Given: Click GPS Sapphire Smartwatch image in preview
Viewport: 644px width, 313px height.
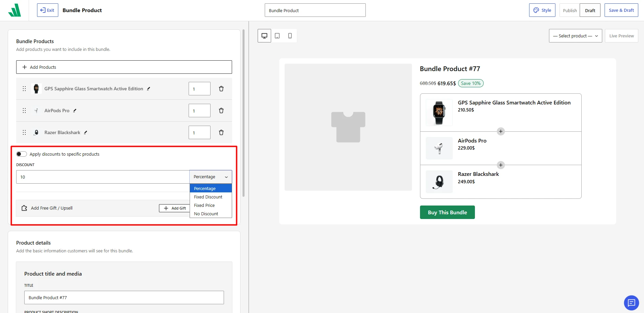Looking at the screenshot, I should [x=439, y=113].
